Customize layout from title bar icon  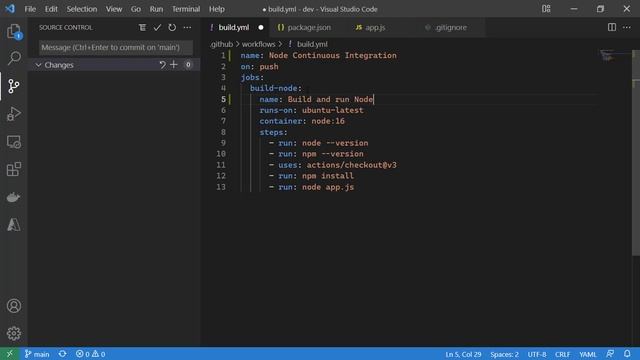point(546,9)
